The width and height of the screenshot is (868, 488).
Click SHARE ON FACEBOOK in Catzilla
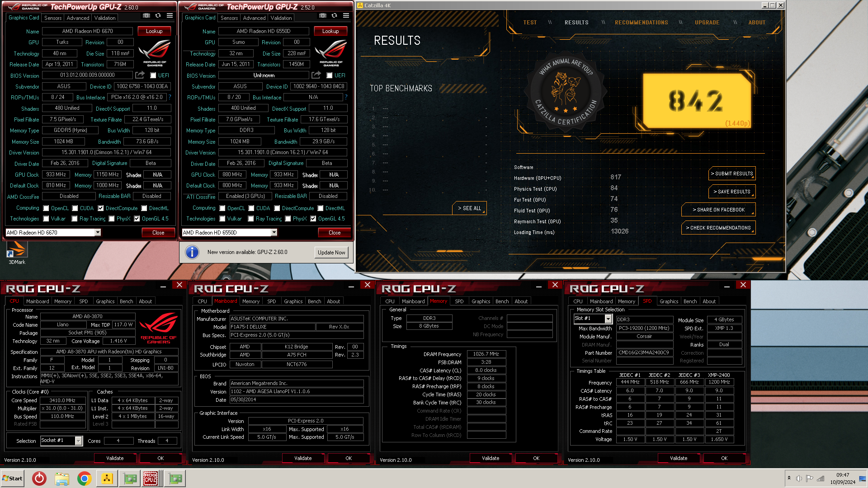(x=718, y=210)
